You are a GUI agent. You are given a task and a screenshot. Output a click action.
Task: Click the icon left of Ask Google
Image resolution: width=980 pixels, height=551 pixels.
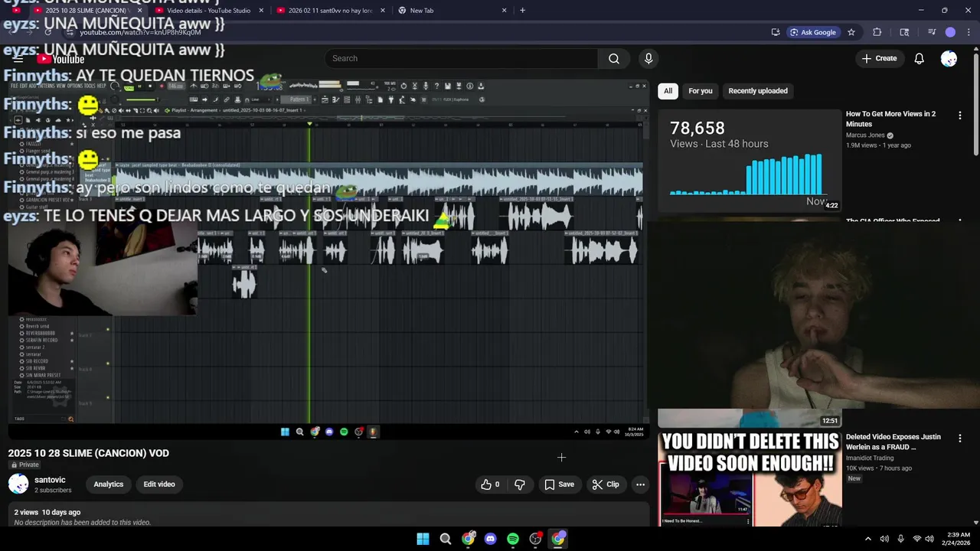click(x=776, y=32)
